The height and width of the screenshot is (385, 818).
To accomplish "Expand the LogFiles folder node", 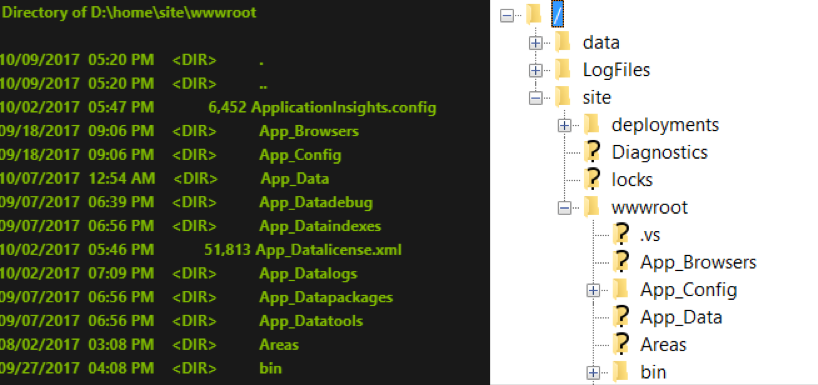I will 536,70.
